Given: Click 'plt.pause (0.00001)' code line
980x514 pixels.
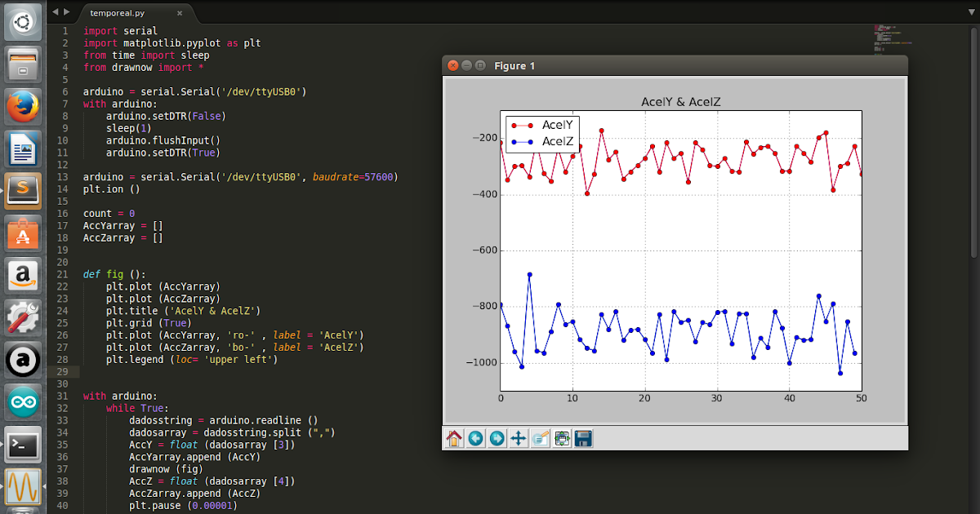Looking at the screenshot, I should (183, 506).
